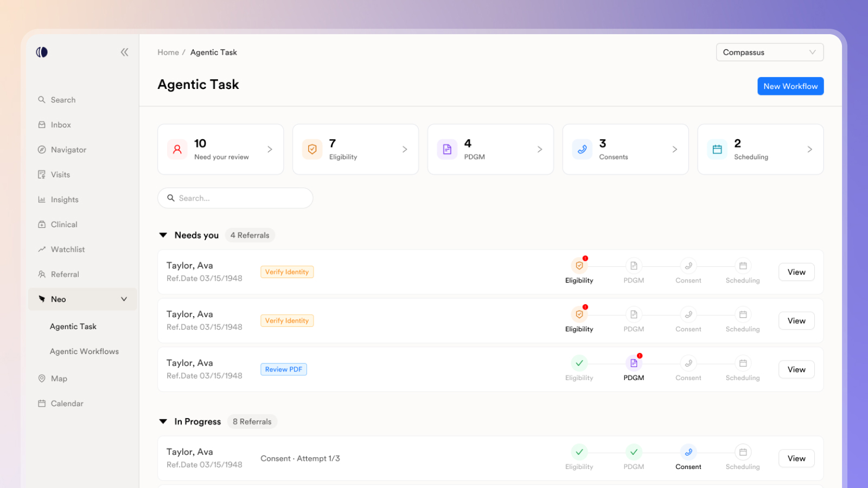Screen dimensions: 868x488
Task: Click the purple document icon on PDGM card
Action: 447,149
